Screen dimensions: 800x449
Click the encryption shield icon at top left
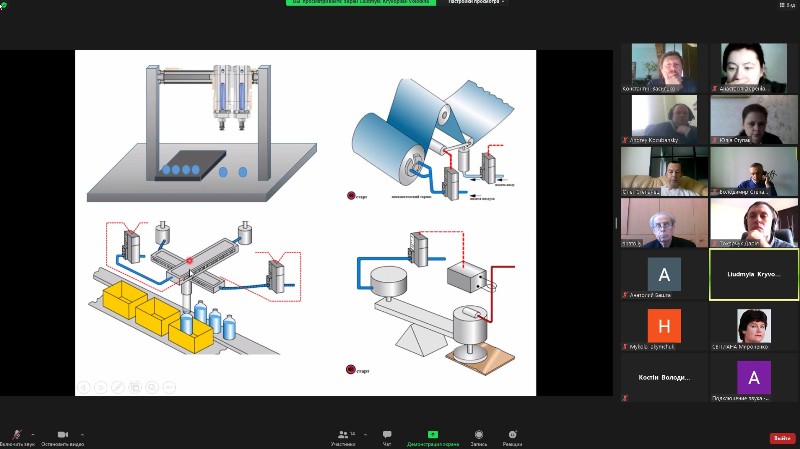coord(3,6)
